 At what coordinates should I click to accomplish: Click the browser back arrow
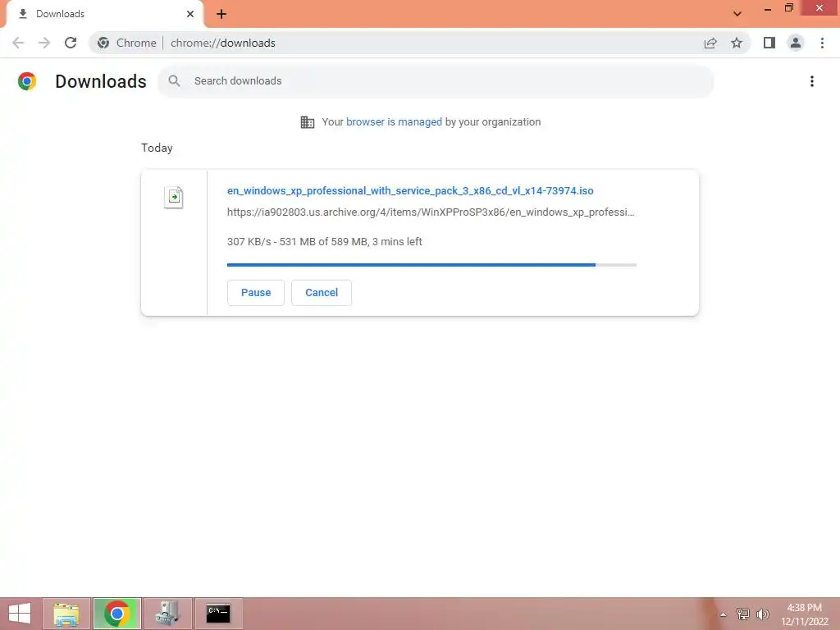(x=18, y=43)
